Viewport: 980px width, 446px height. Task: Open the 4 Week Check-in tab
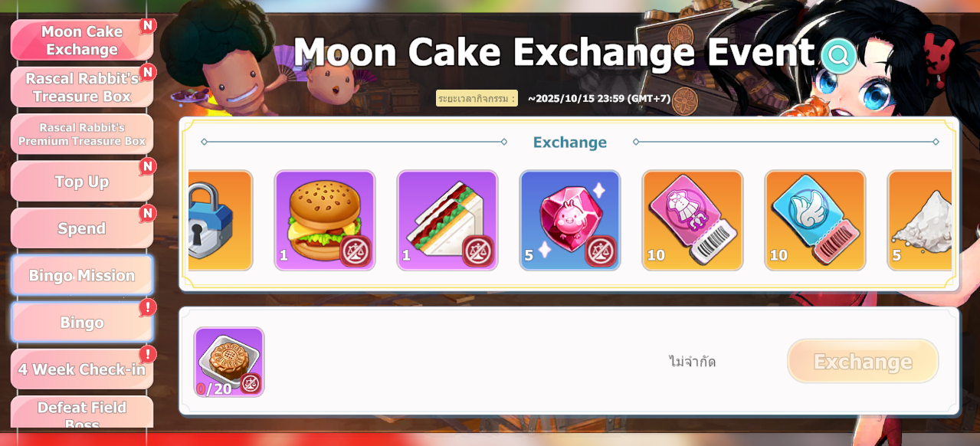point(82,369)
